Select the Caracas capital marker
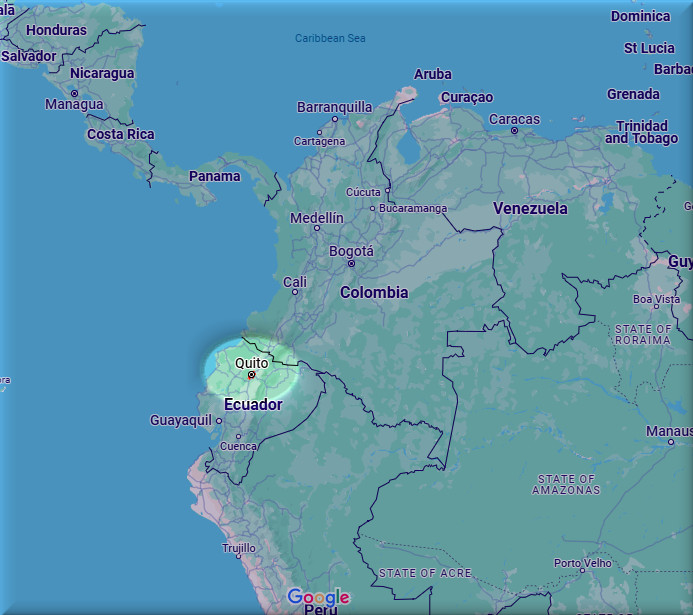Viewport: 693px width, 615px height. tap(514, 131)
